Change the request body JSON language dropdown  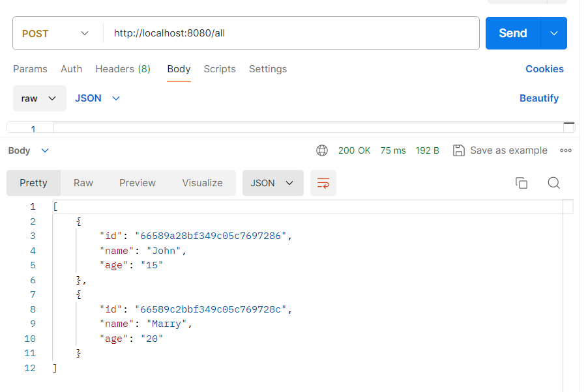tap(98, 98)
